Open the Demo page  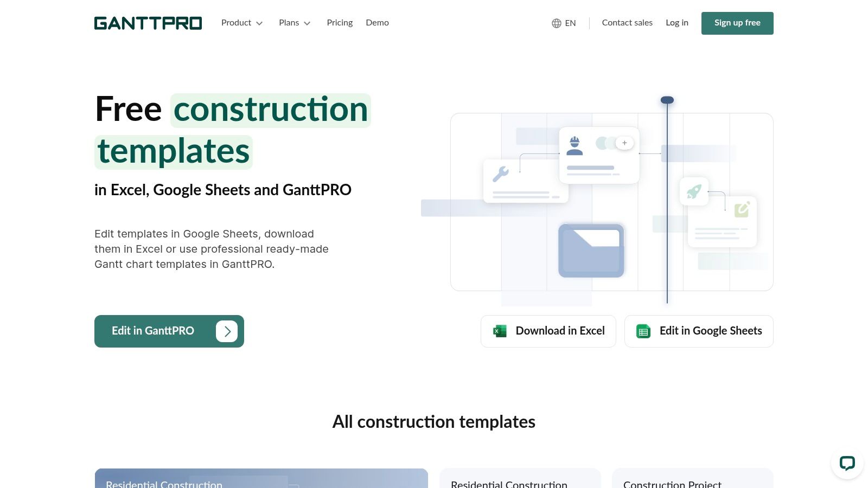coord(377,23)
